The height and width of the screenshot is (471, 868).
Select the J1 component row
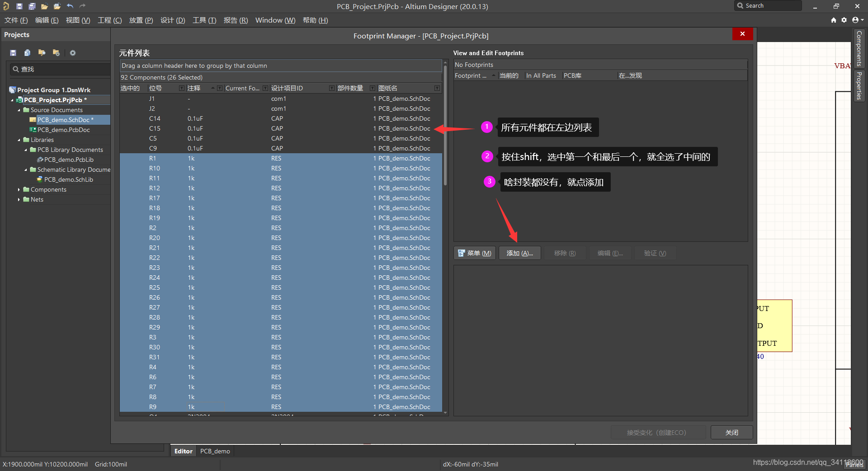click(281, 99)
